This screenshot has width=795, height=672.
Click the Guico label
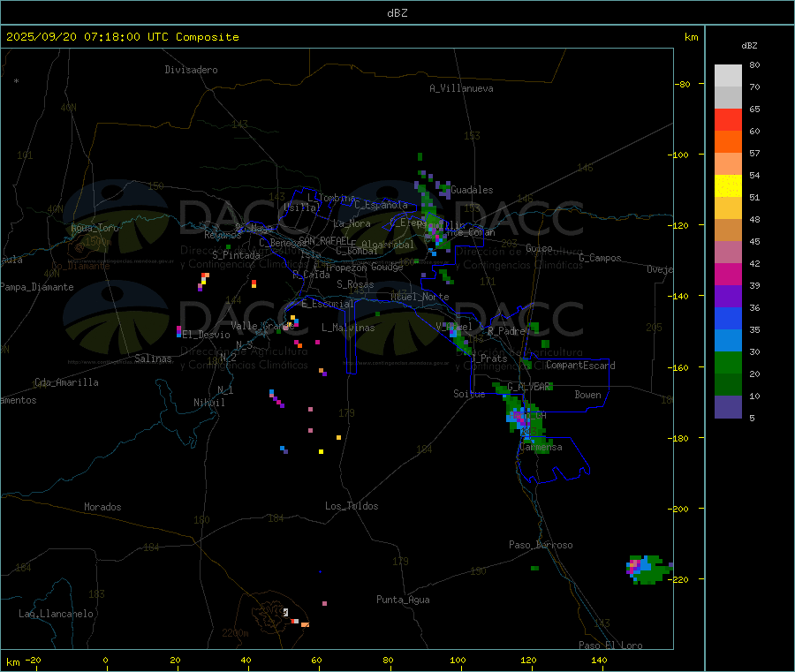point(539,248)
